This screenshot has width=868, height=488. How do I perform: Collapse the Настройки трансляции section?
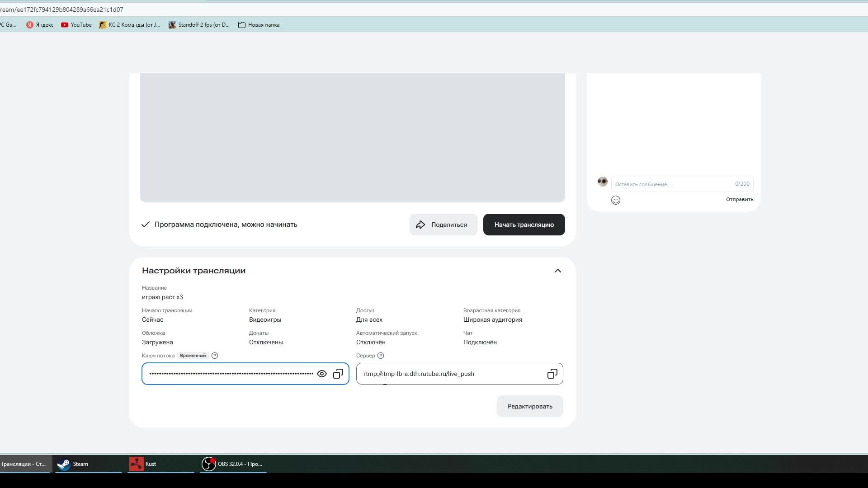[557, 271]
